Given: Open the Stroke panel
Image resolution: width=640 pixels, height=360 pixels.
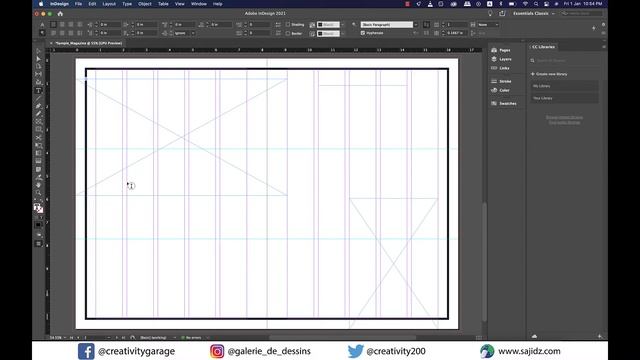Looking at the screenshot, I should (501, 81).
